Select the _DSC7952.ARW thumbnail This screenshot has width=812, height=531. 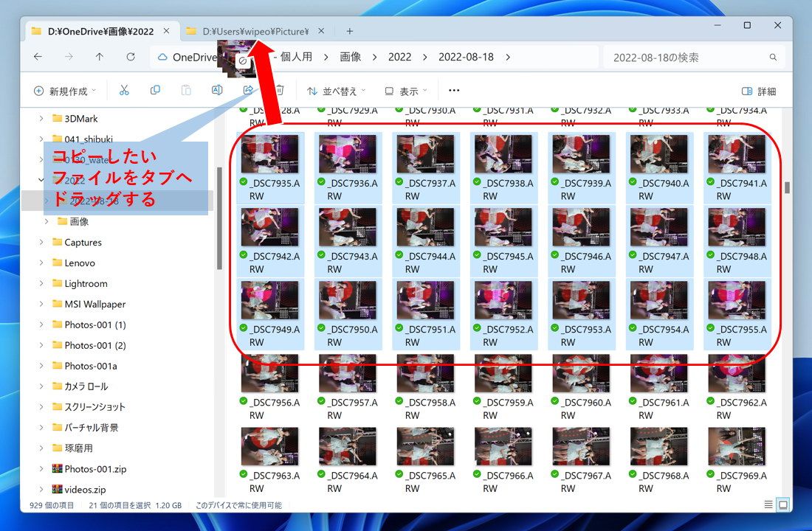coord(503,300)
